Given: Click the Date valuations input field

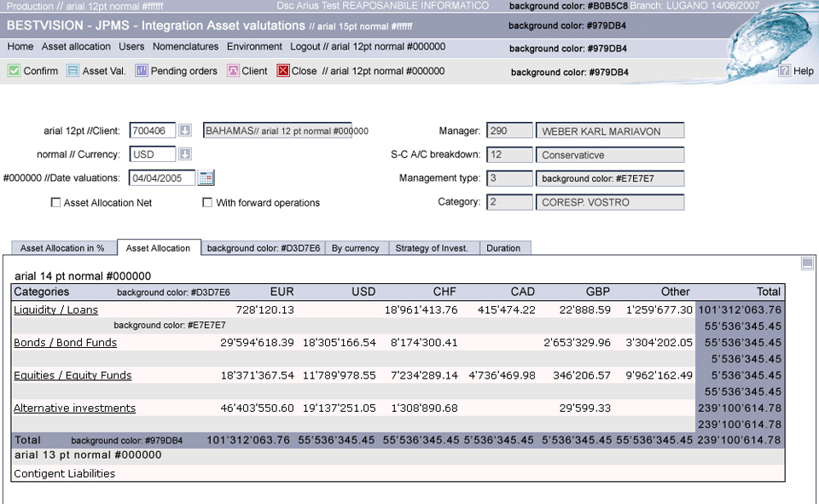Looking at the screenshot, I should click(161, 178).
